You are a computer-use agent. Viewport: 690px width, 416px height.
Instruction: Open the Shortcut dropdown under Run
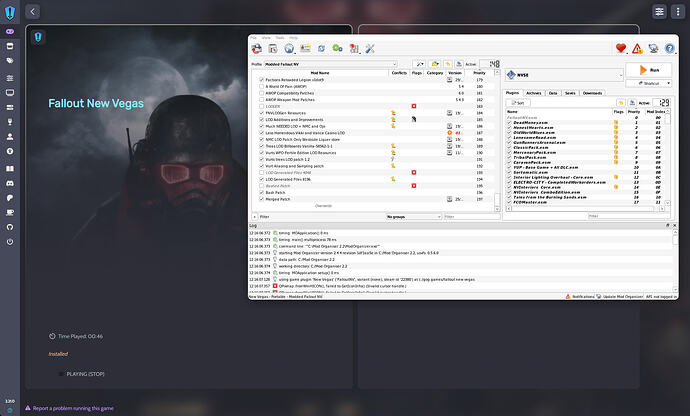coord(649,83)
